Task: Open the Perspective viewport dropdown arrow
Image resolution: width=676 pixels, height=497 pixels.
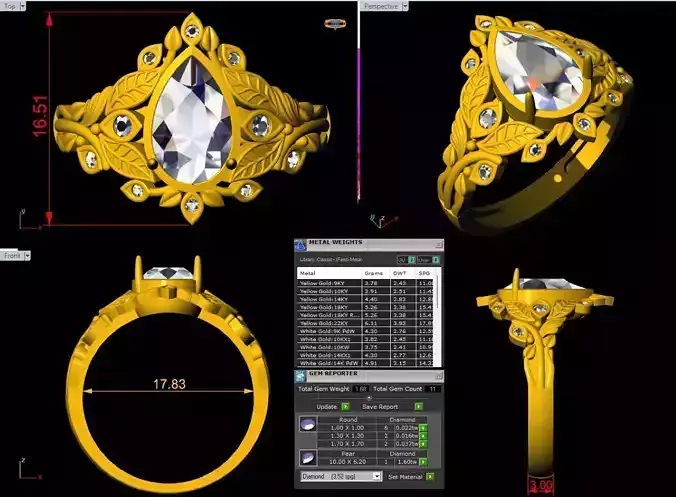Action: (405, 6)
